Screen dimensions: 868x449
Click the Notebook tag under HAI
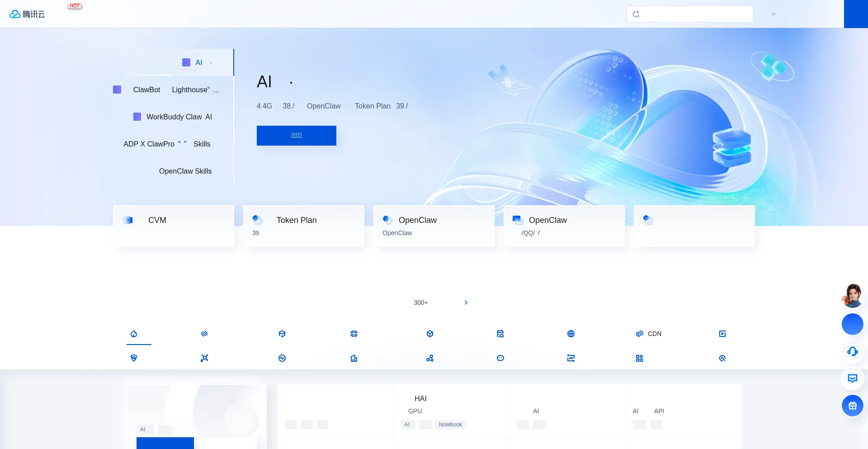point(450,425)
